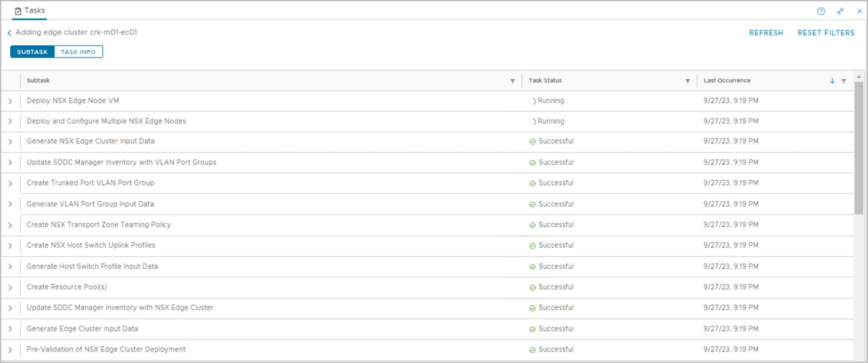This screenshot has height=363, width=868.
Task: Click the scrollbar up arrow
Action: pos(859,77)
